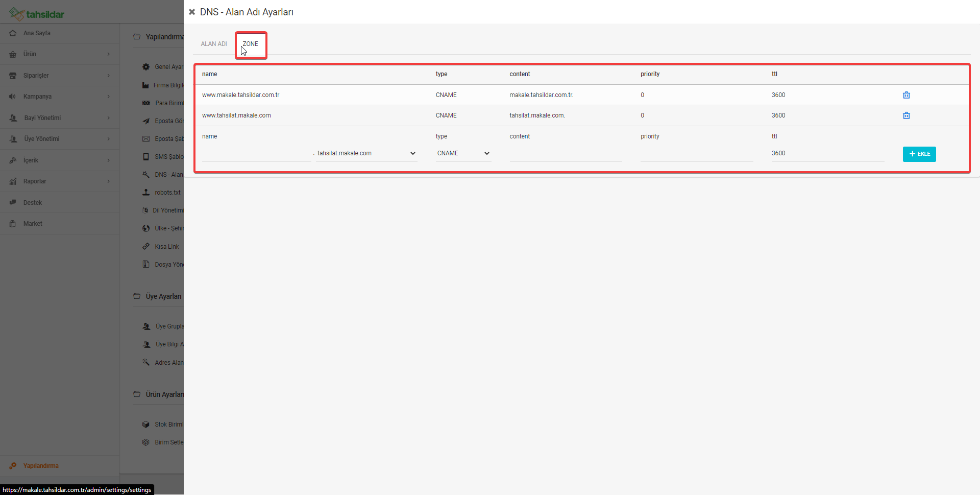Click the ttl field showing 3600
Image resolution: width=980 pixels, height=495 pixels.
[828, 153]
